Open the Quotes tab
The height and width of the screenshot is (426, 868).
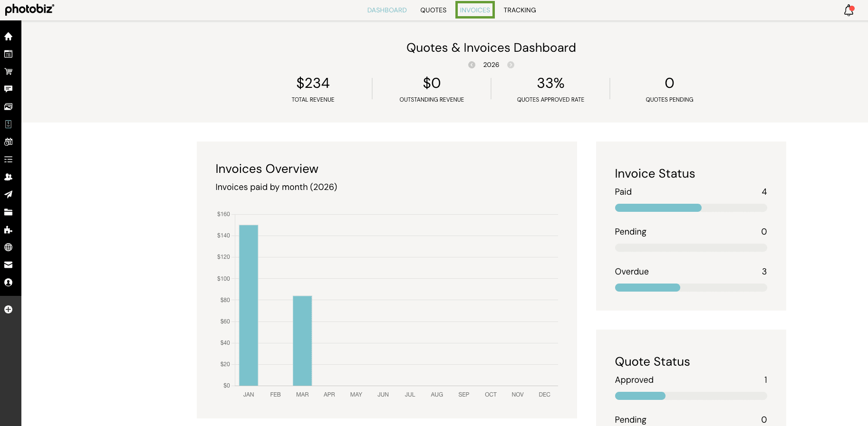(x=434, y=10)
